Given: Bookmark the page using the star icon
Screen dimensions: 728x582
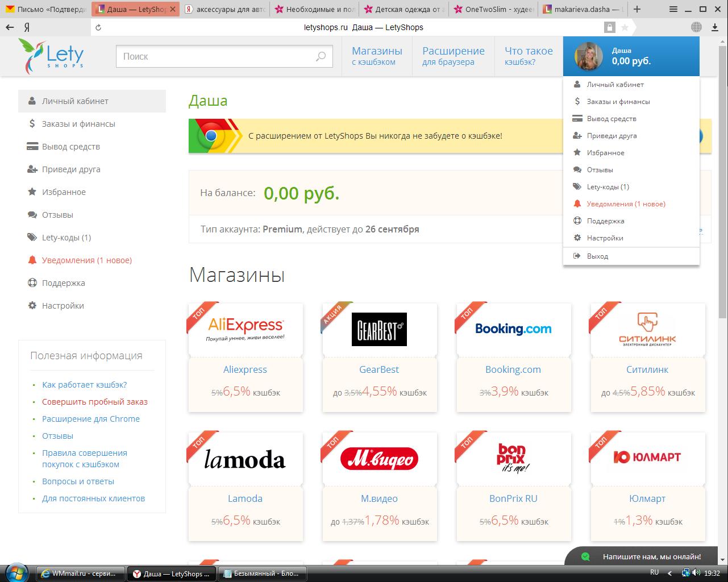Looking at the screenshot, I should pyautogui.click(x=625, y=27).
